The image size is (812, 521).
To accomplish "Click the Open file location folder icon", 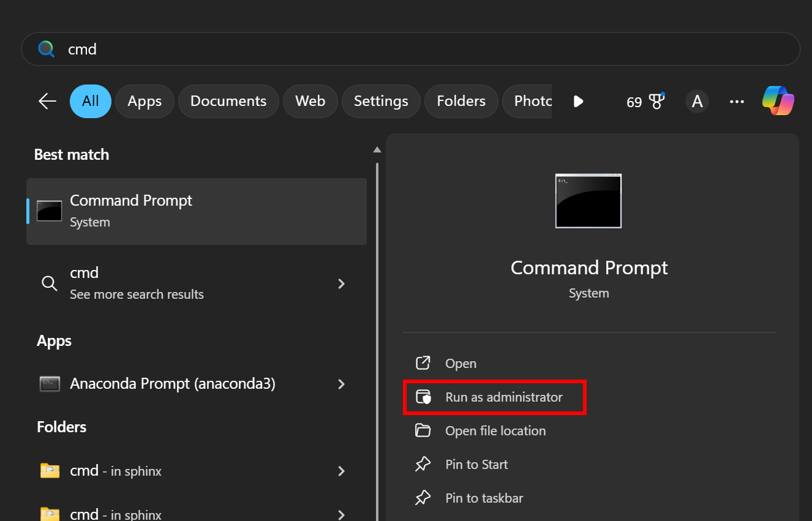I will point(423,431).
